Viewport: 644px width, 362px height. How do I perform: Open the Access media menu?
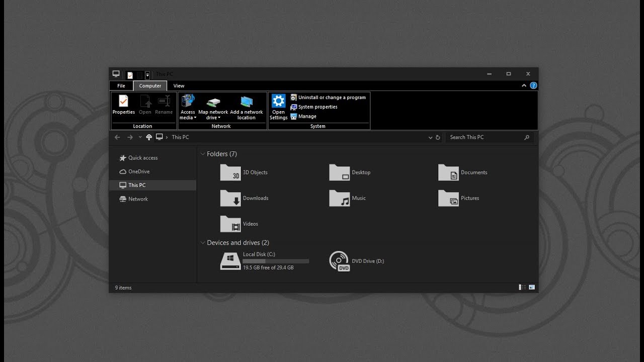(188, 107)
